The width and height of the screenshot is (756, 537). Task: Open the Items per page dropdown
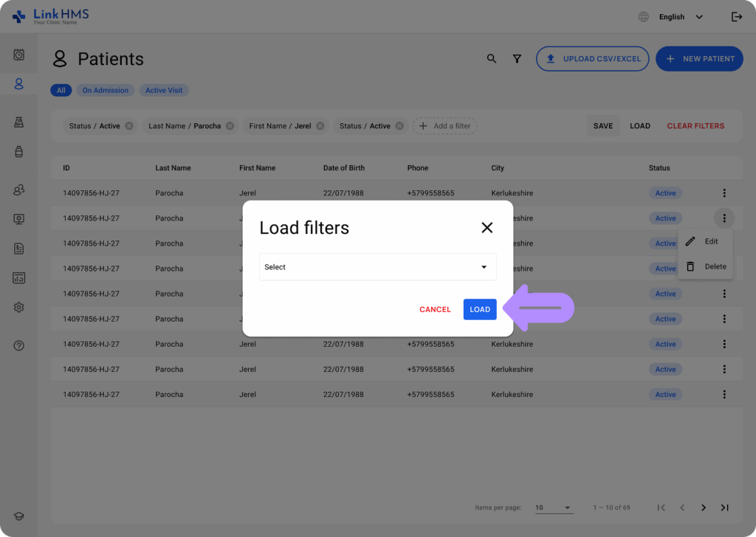(554, 507)
